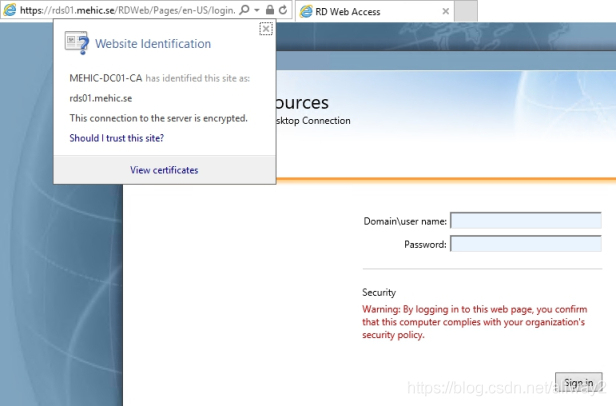Focus the Domain\user name input field
The image size is (616, 406).
(x=525, y=220)
